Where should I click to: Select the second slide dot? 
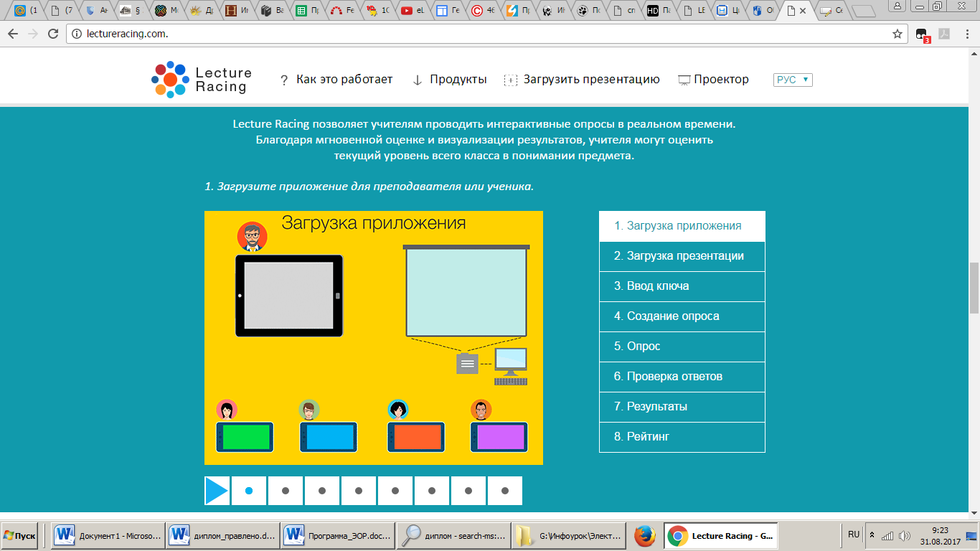(286, 491)
